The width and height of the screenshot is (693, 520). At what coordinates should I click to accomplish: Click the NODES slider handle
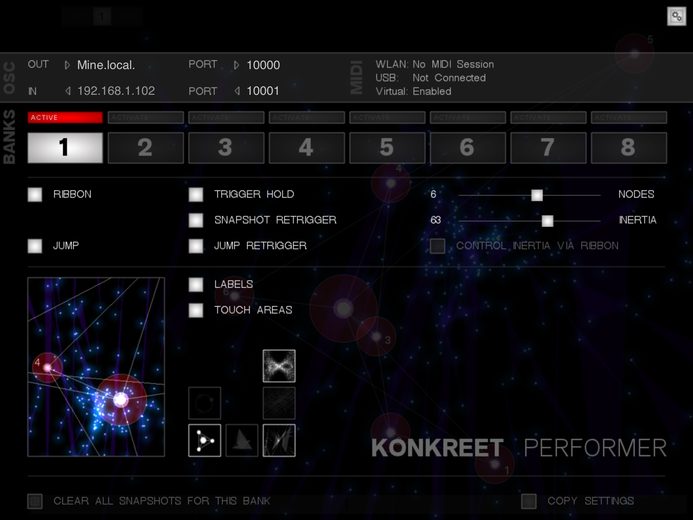tap(537, 195)
